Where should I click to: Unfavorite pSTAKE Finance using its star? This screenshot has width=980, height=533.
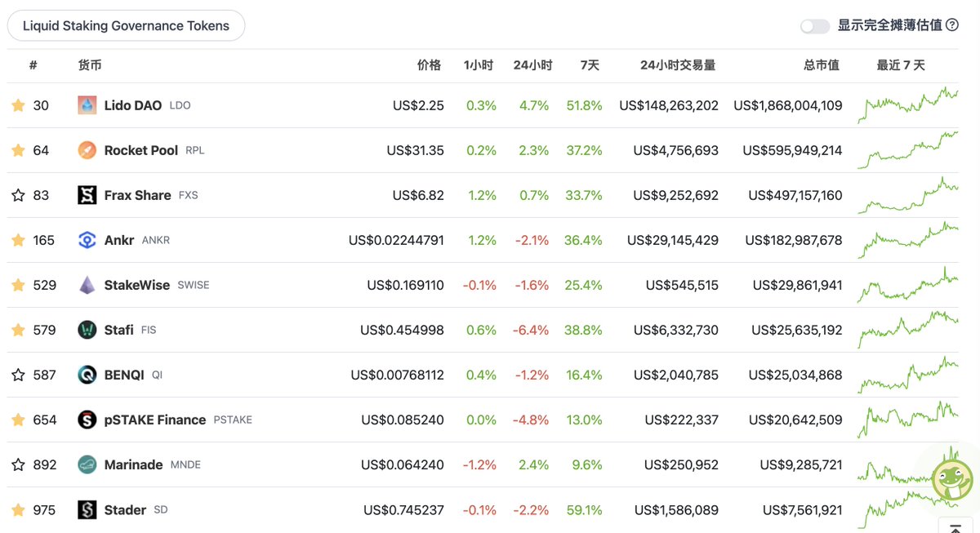tap(18, 420)
